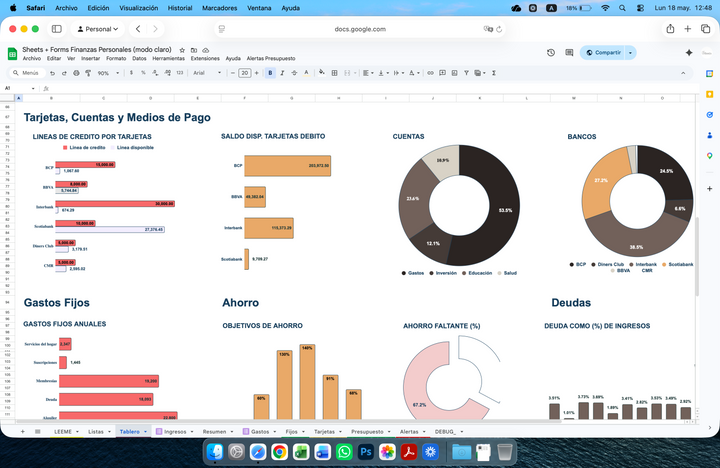The width and height of the screenshot is (720, 468).
Task: Open vertical align dropdown
Action: [382, 73]
